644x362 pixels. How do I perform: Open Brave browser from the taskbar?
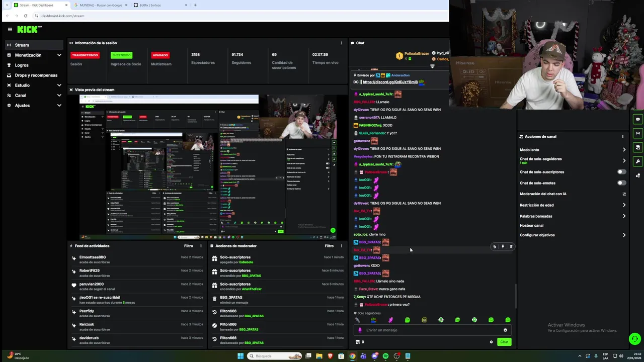point(330,356)
